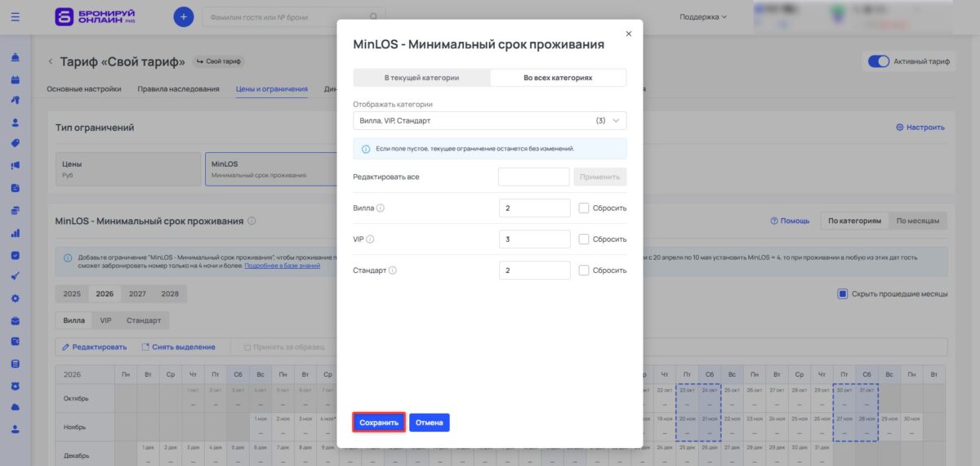Close the MinLOS dialog with X

pos(628,34)
